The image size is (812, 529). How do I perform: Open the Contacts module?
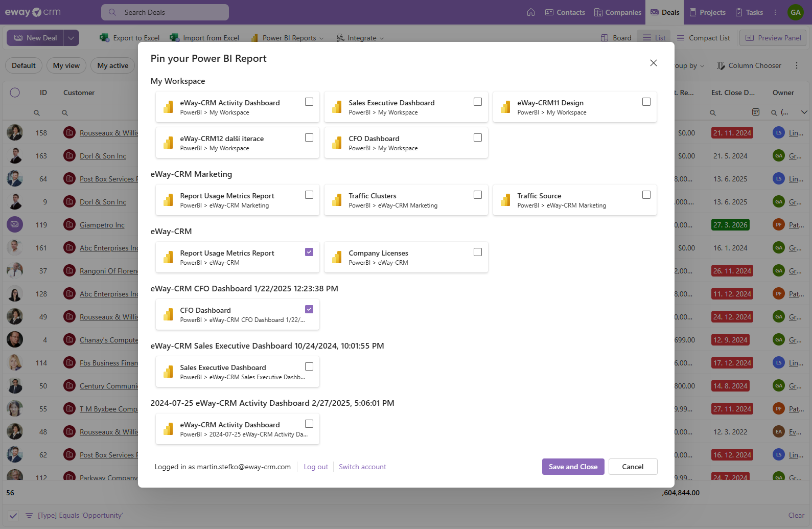(565, 12)
